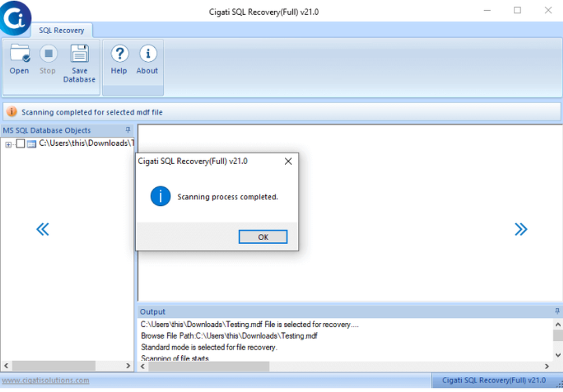563x392 pixels.
Task: Expand the C:\Users\this\Downloads tree node
Action: pyautogui.click(x=8, y=145)
